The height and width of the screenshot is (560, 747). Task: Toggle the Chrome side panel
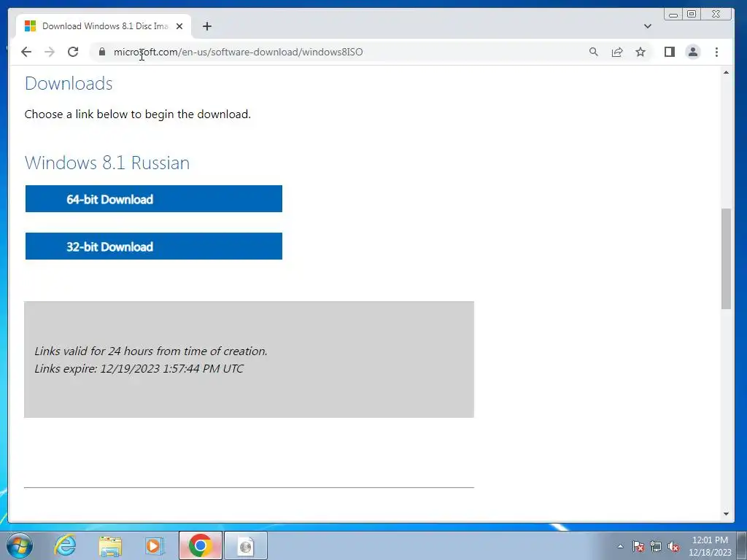670,52
